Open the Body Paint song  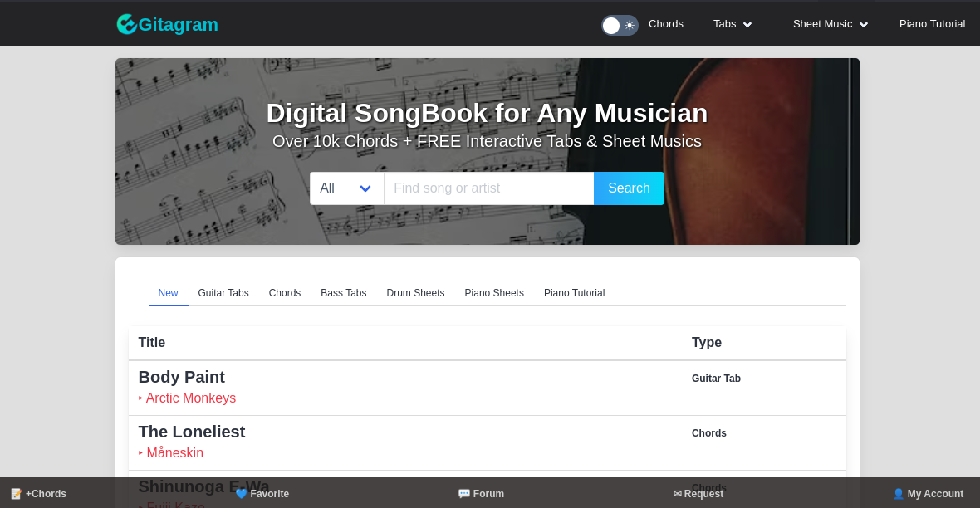click(181, 377)
